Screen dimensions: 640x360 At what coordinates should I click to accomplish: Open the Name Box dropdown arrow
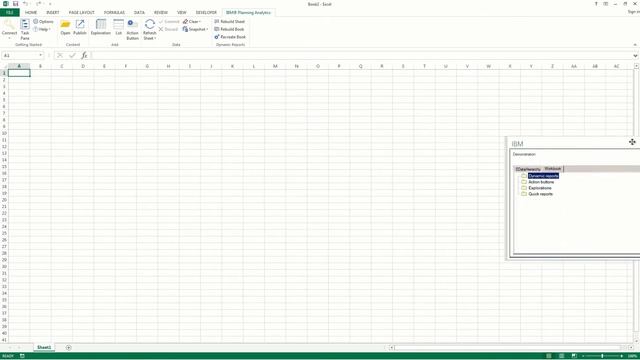click(40, 55)
